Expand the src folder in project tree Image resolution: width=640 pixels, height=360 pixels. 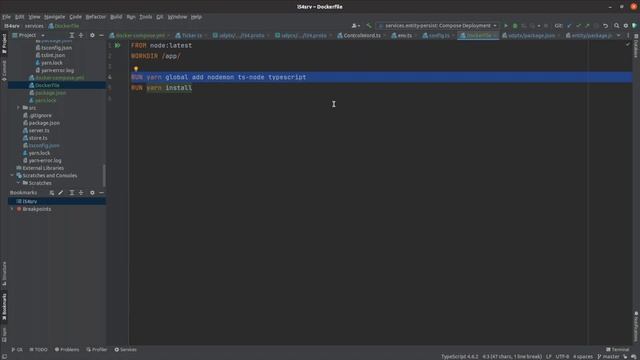tap(18, 108)
